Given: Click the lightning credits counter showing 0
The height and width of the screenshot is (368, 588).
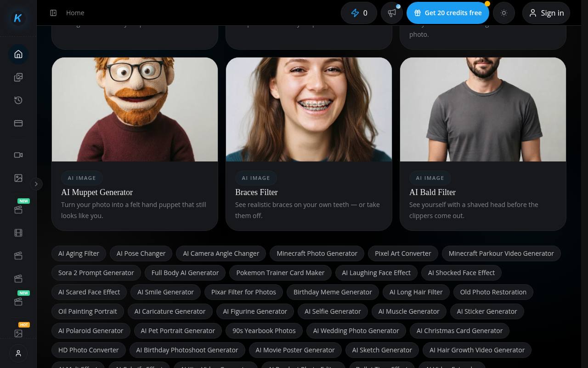Looking at the screenshot, I should pos(359,13).
